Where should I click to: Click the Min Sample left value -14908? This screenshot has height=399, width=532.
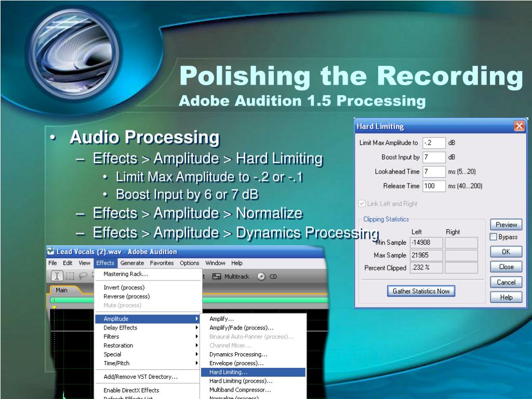[427, 243]
